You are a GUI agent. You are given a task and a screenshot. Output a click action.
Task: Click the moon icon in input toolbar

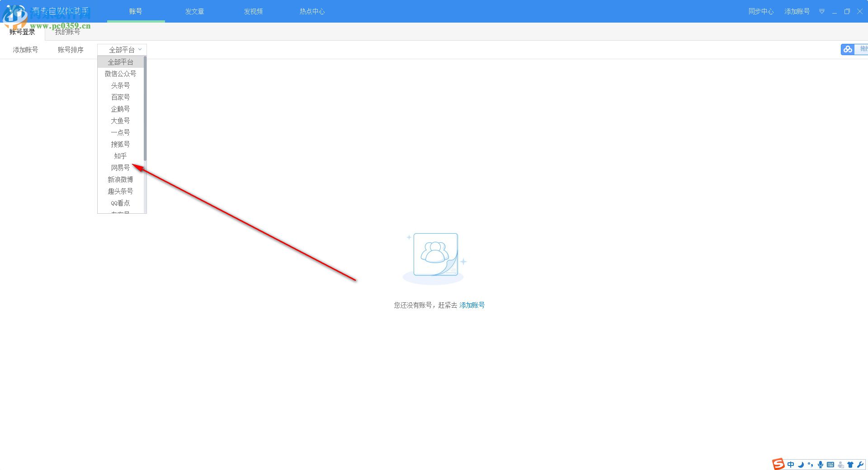(801, 465)
